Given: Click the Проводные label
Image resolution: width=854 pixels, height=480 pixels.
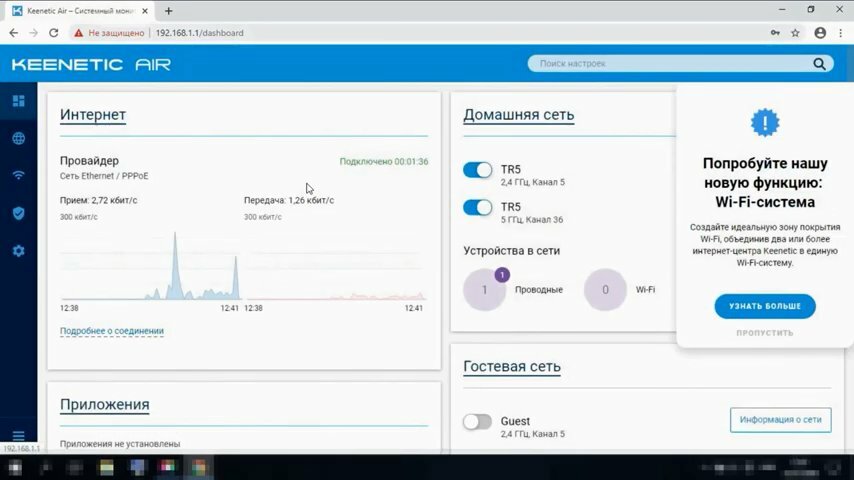Looking at the screenshot, I should point(539,290).
